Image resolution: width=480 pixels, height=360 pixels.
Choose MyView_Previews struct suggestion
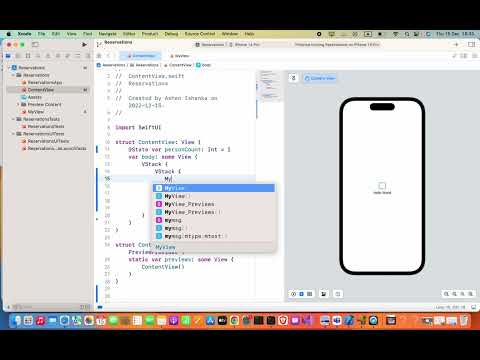(214, 204)
